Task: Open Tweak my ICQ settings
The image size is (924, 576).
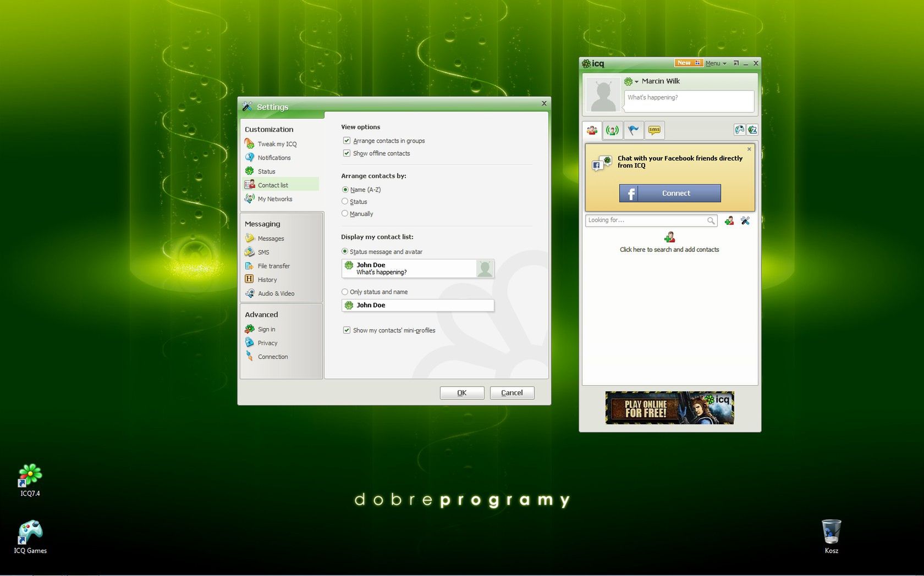Action: click(x=277, y=144)
